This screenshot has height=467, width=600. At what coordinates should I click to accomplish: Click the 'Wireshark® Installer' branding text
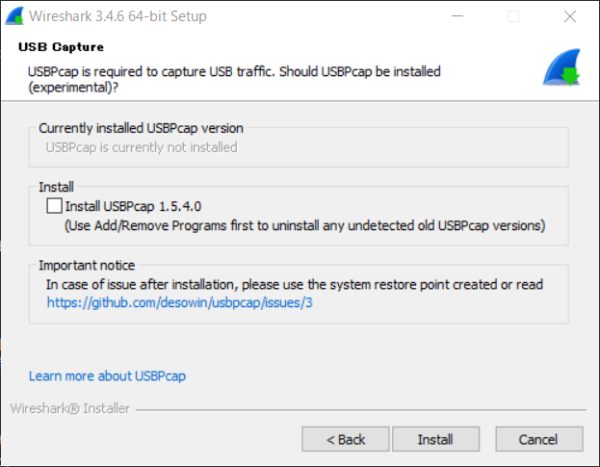(x=70, y=408)
